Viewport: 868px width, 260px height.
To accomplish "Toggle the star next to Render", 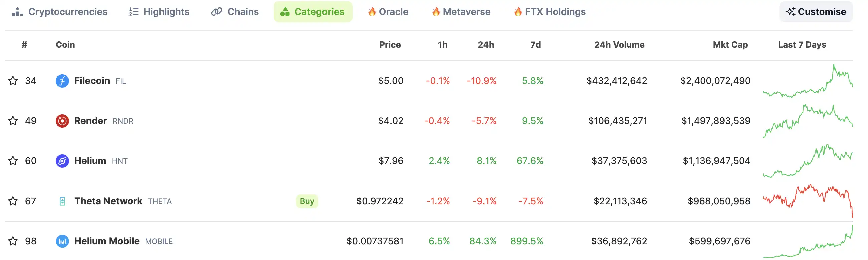I will point(13,121).
